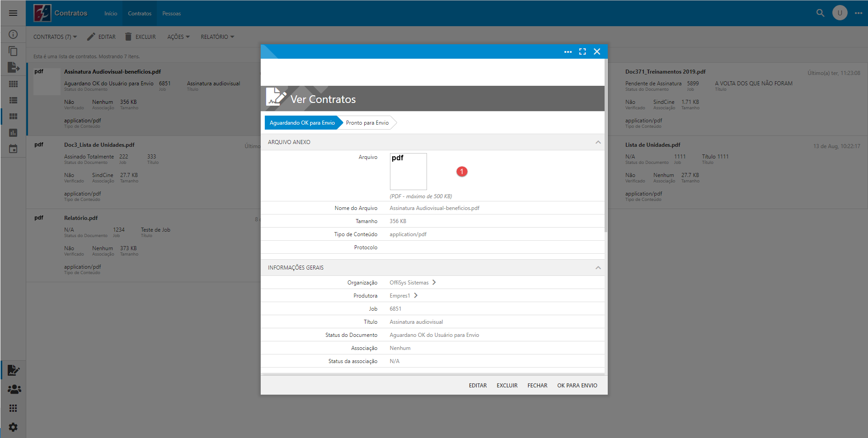Screen dimensions: 868x438
Task: Collapse INFORMAÇÕES GERAIS section
Action: (598, 268)
